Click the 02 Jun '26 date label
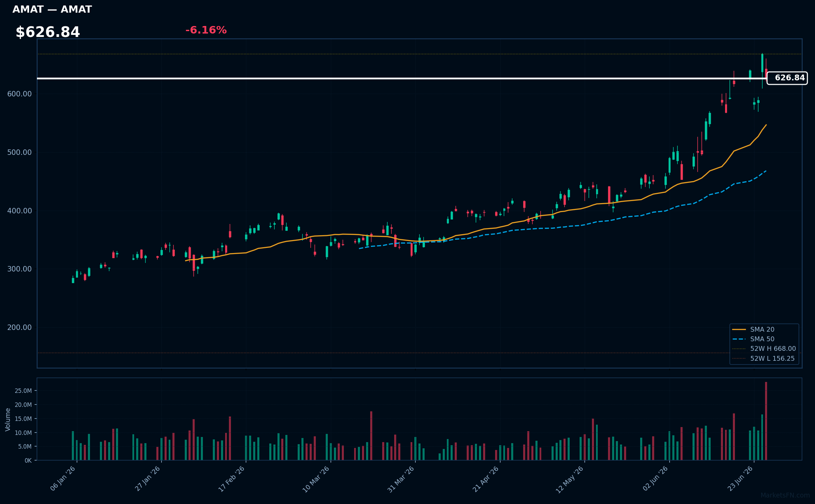 click(656, 479)
